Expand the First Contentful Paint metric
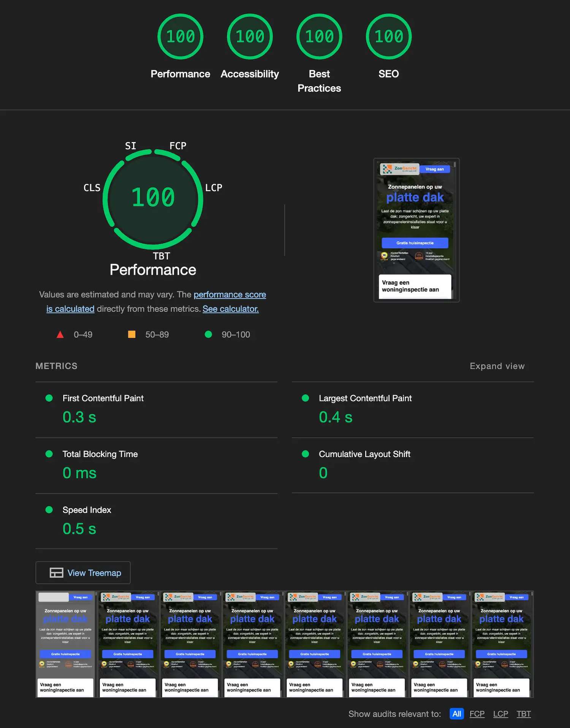Viewport: 570px width, 728px height. (x=103, y=398)
